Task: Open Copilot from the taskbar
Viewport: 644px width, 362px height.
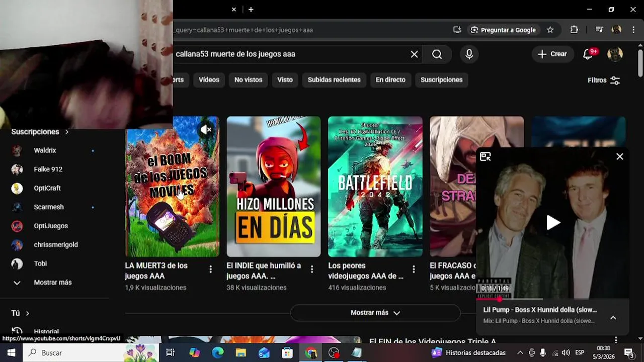Action: pyautogui.click(x=194, y=353)
